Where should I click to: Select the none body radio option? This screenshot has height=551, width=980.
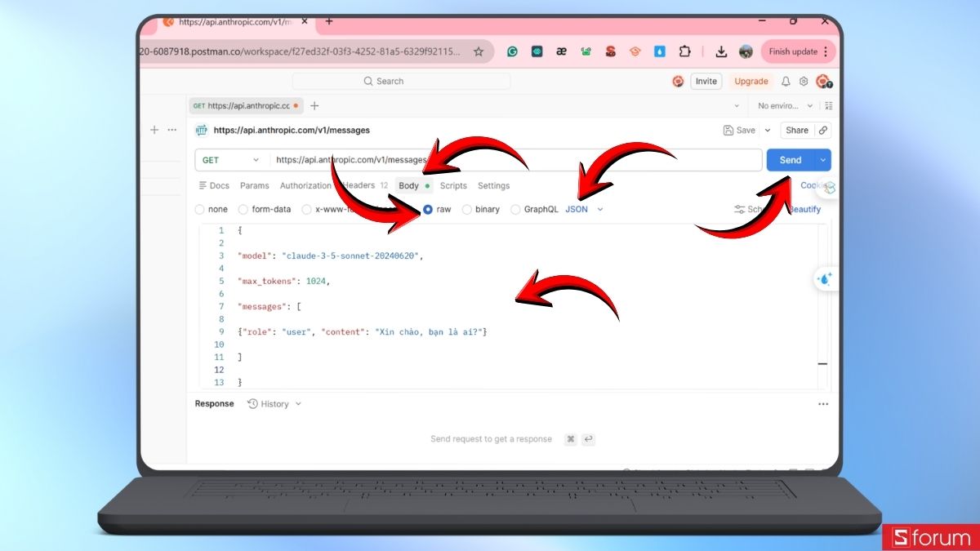click(200, 210)
